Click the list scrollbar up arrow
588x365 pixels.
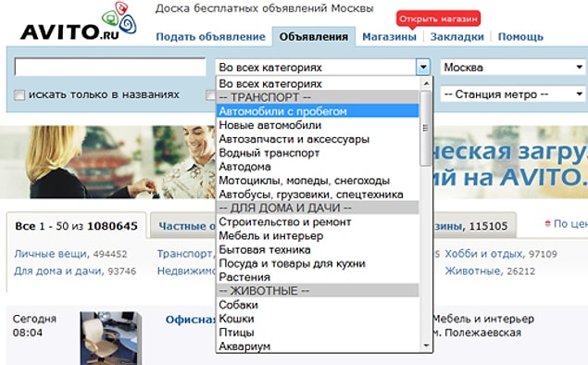426,83
